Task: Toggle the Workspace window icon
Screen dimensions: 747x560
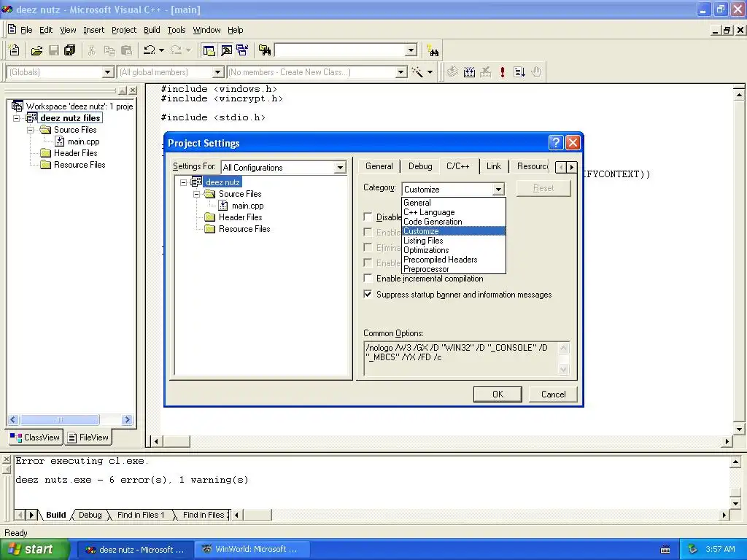Action: pos(209,50)
